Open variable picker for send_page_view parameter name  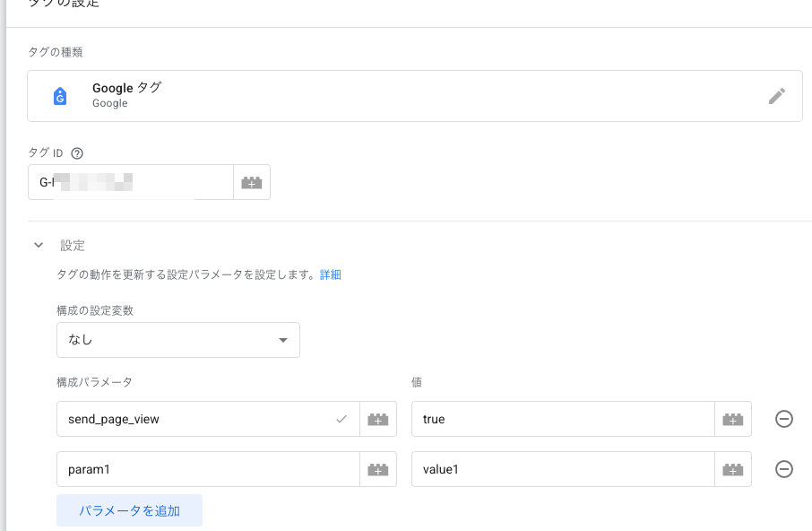(378, 419)
